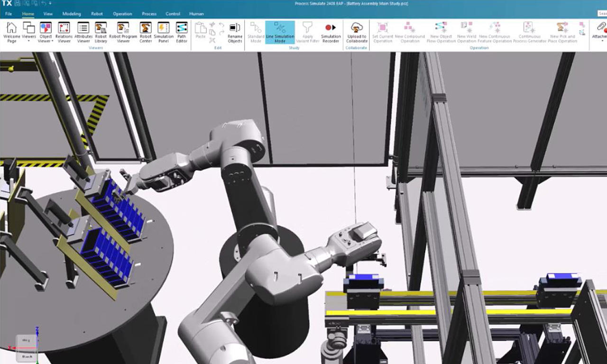Click Rename Objects button
Screen dimensions: 607x364
point(235,32)
